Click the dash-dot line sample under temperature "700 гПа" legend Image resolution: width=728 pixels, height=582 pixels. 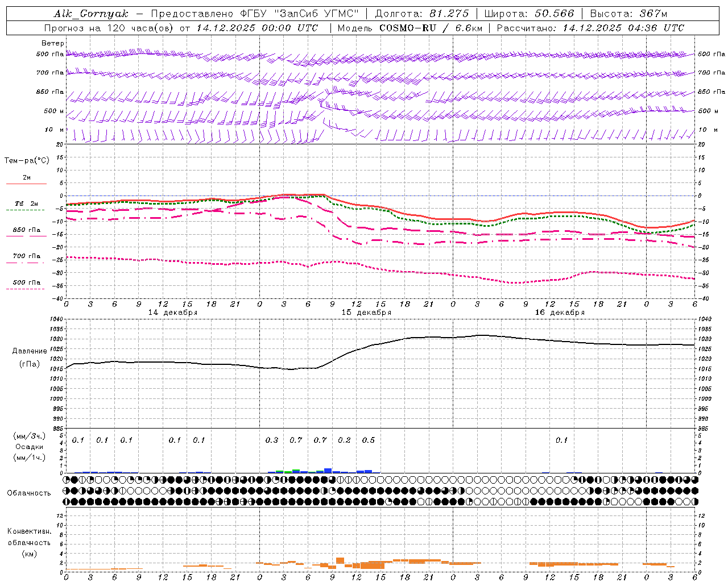tap(26, 263)
